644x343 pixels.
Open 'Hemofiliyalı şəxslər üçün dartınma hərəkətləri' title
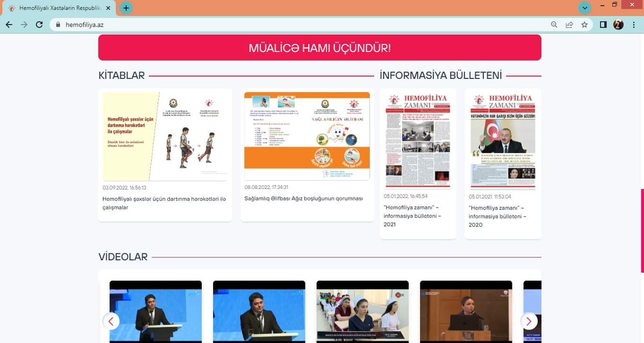[x=164, y=203]
